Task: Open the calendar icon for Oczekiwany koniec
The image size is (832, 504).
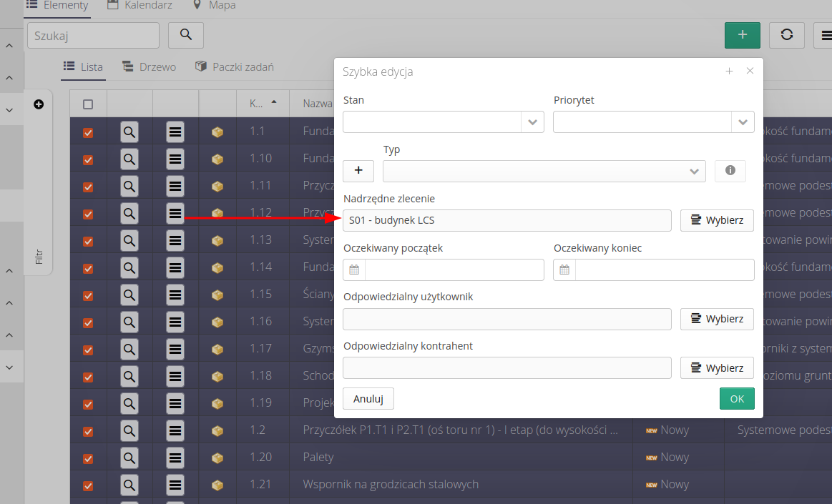Action: pos(564,270)
